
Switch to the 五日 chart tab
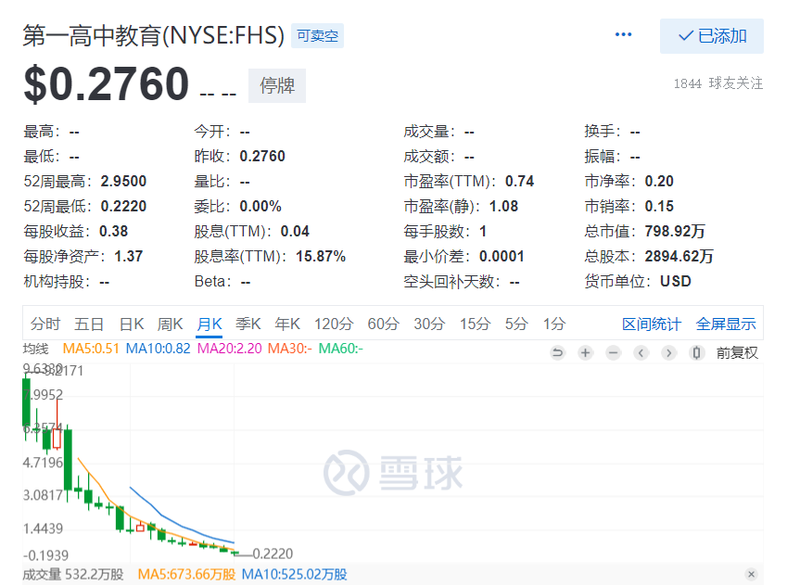coord(89,324)
